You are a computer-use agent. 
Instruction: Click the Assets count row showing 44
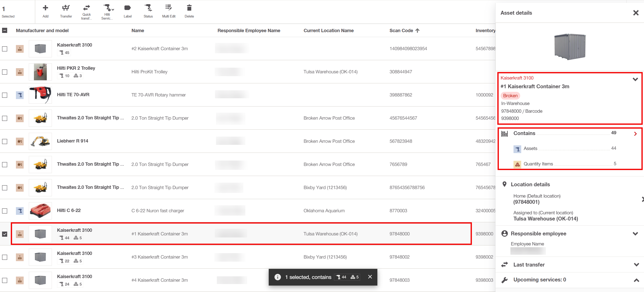pyautogui.click(x=565, y=149)
